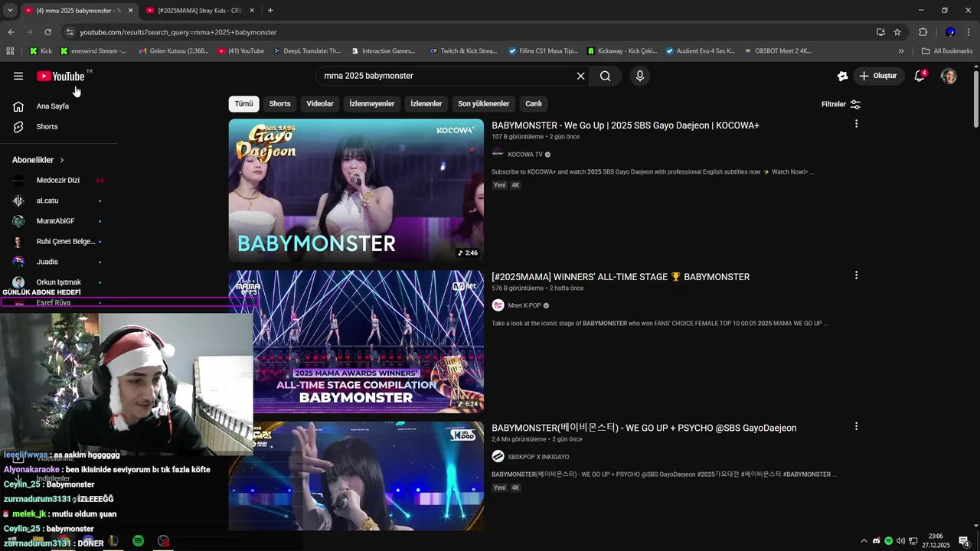This screenshot has height=551, width=980.
Task: Open Spotify from the taskbar
Action: (138, 541)
